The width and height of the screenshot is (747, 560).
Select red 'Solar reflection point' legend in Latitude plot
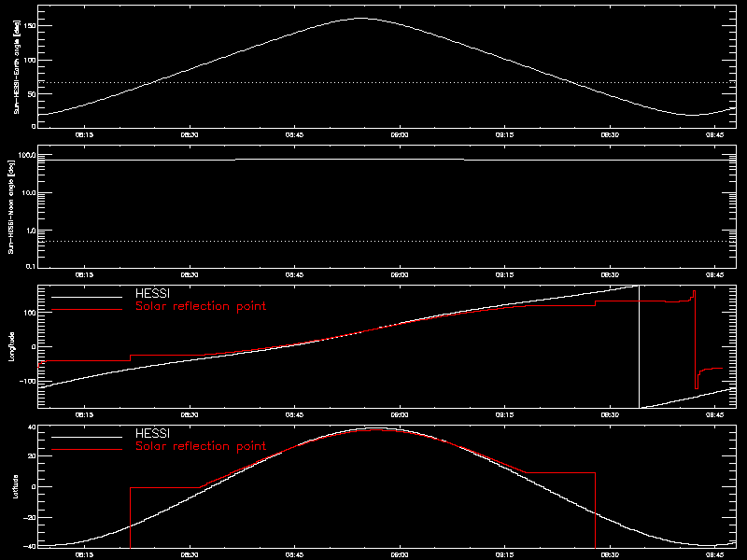tap(201, 446)
